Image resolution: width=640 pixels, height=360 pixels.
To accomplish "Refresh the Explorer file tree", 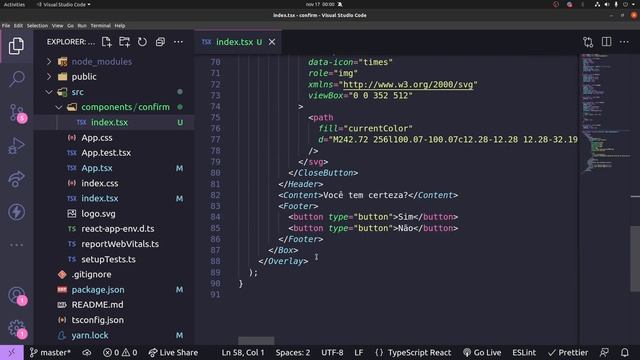I will 142,42.
